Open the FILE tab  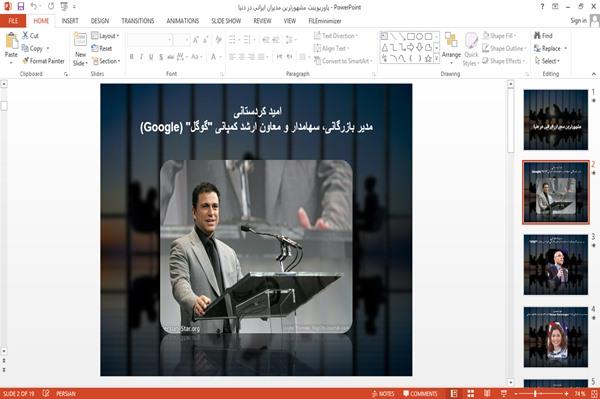point(13,21)
